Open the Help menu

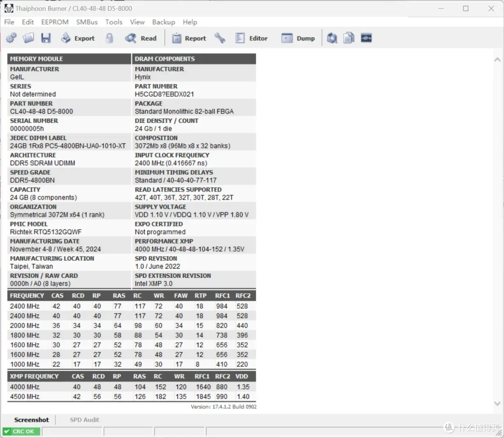pyautogui.click(x=190, y=22)
